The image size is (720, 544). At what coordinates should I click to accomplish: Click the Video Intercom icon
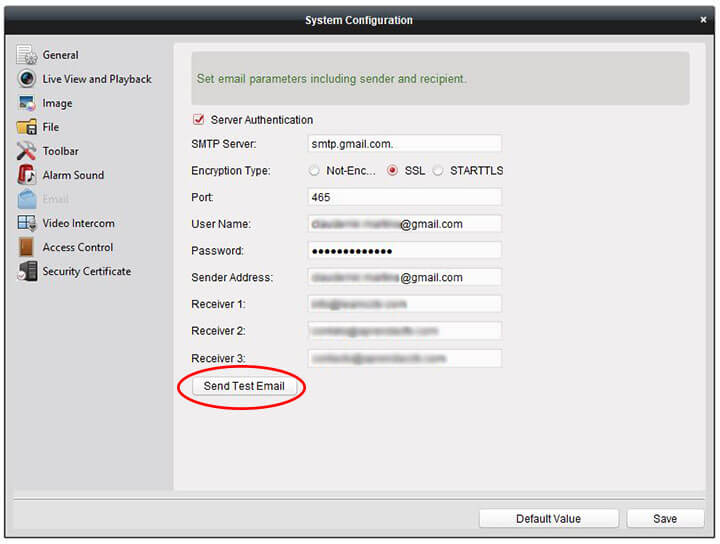coord(27,223)
